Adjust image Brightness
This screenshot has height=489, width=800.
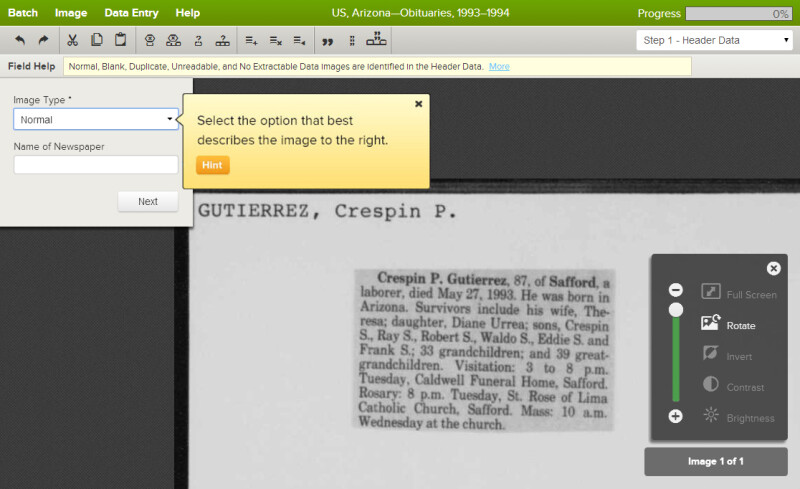pos(739,417)
